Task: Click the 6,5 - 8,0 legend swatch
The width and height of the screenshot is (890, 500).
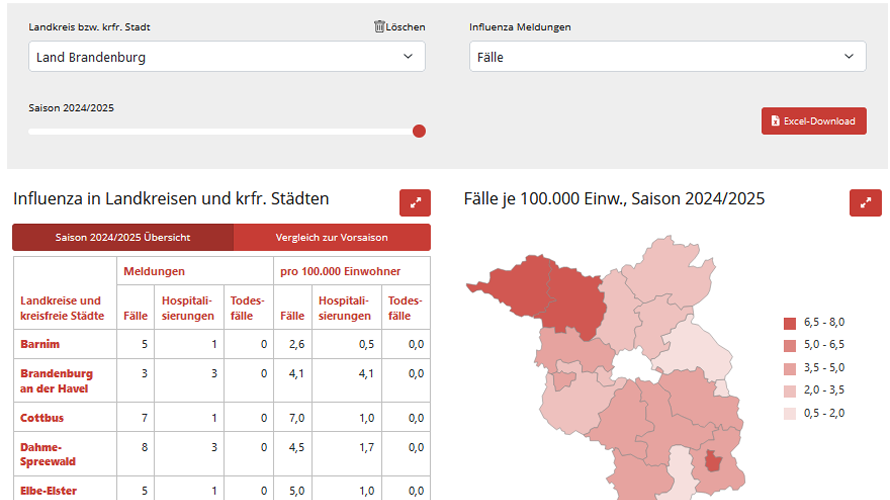Action: pos(790,323)
